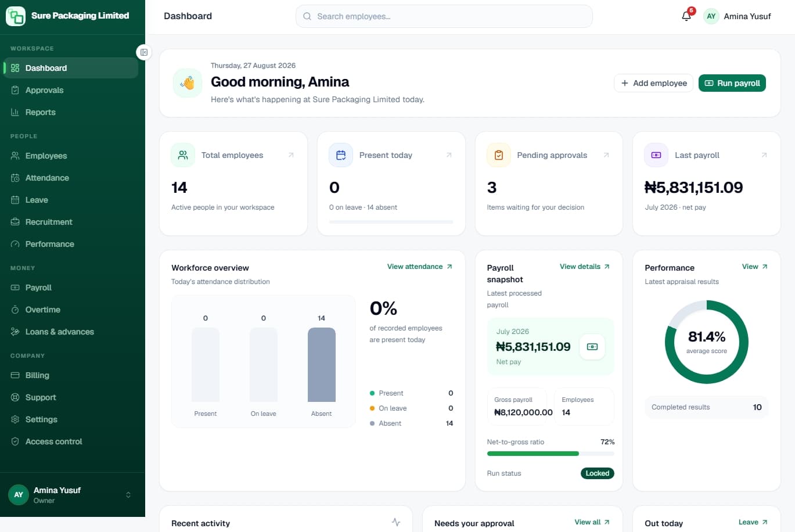Viewport: 795px width, 532px height.
Task: Click the Support lifebuoy icon
Action: [15, 397]
